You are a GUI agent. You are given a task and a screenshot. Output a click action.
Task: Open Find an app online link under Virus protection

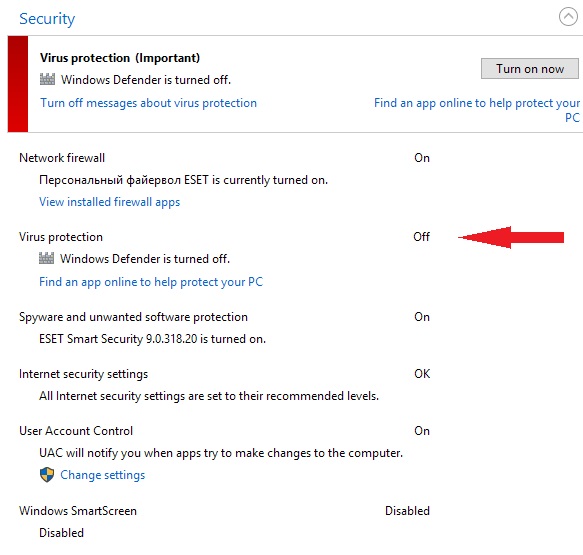coord(151,282)
